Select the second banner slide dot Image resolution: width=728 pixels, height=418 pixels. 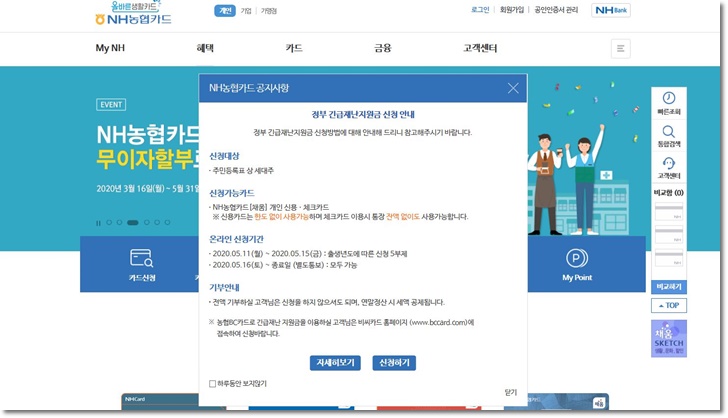(119, 222)
